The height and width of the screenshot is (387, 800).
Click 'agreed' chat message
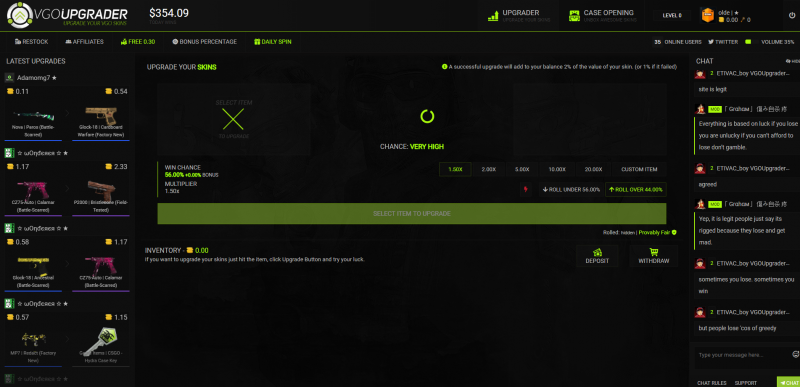[x=708, y=185]
